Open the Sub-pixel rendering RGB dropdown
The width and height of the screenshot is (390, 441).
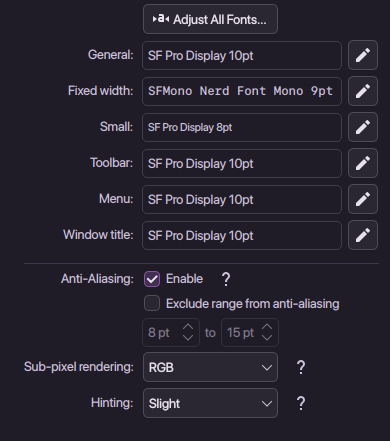coord(210,367)
